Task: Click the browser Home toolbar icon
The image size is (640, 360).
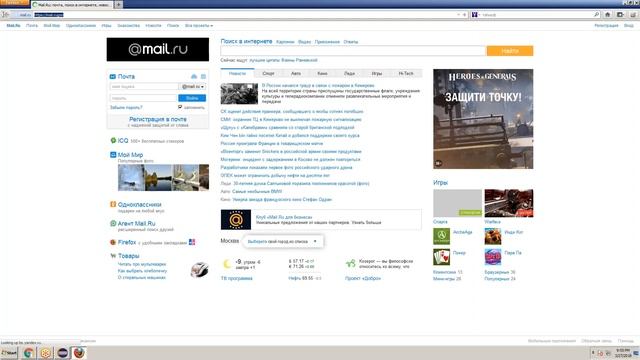Action: [x=607, y=15]
